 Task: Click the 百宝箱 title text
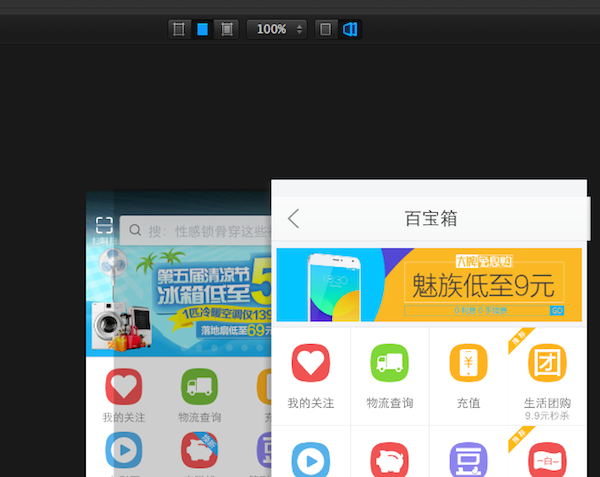coord(431,218)
